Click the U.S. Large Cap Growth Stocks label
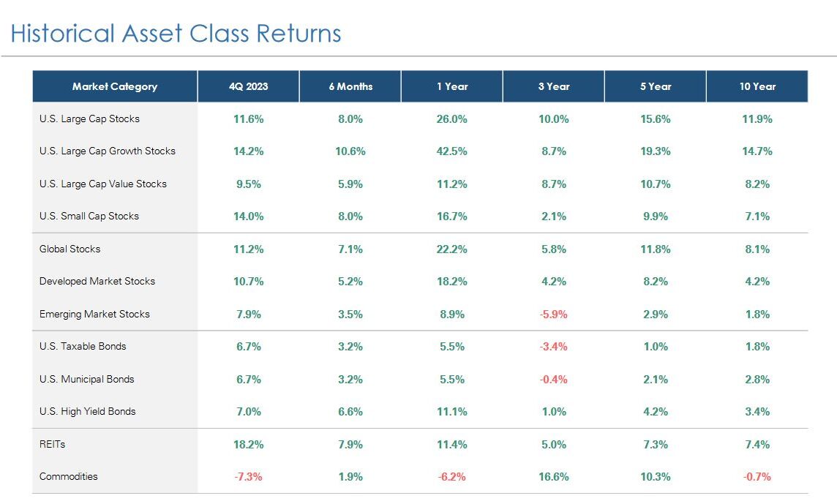 pos(108,151)
